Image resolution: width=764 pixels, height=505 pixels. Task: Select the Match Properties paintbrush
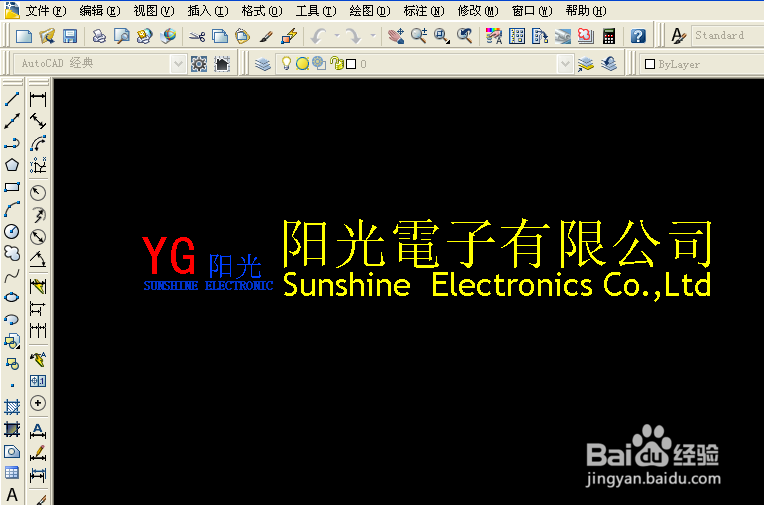click(266, 36)
